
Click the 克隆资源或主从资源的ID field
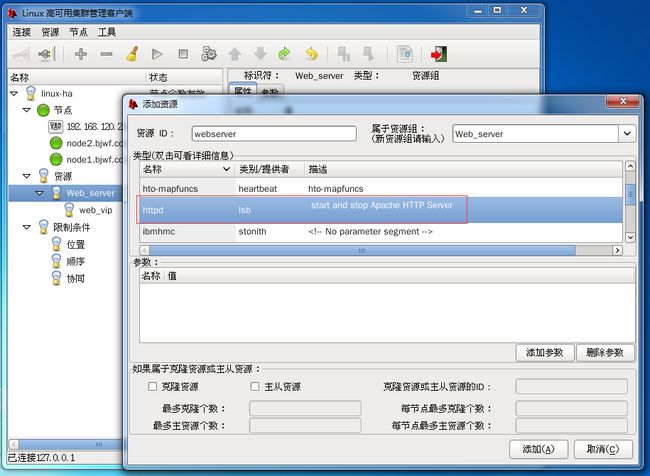click(x=571, y=386)
